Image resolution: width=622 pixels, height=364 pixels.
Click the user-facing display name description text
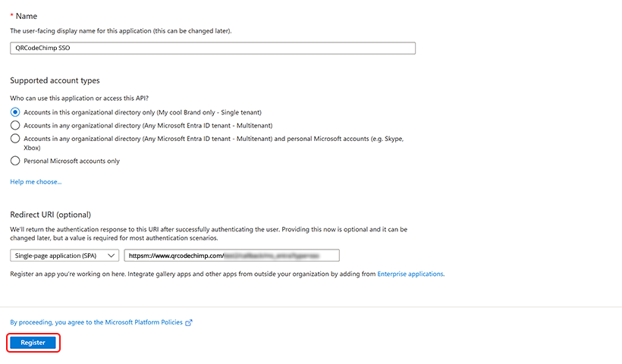click(x=121, y=30)
